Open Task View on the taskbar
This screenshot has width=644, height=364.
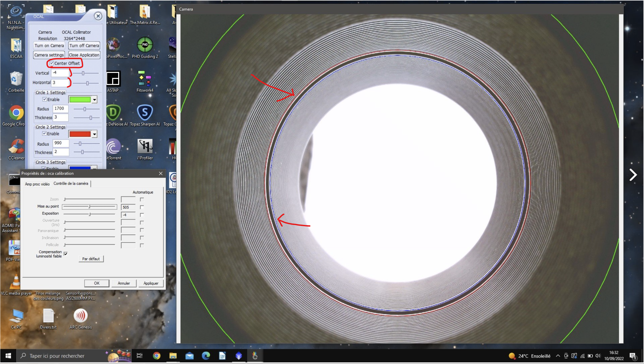[140, 356]
